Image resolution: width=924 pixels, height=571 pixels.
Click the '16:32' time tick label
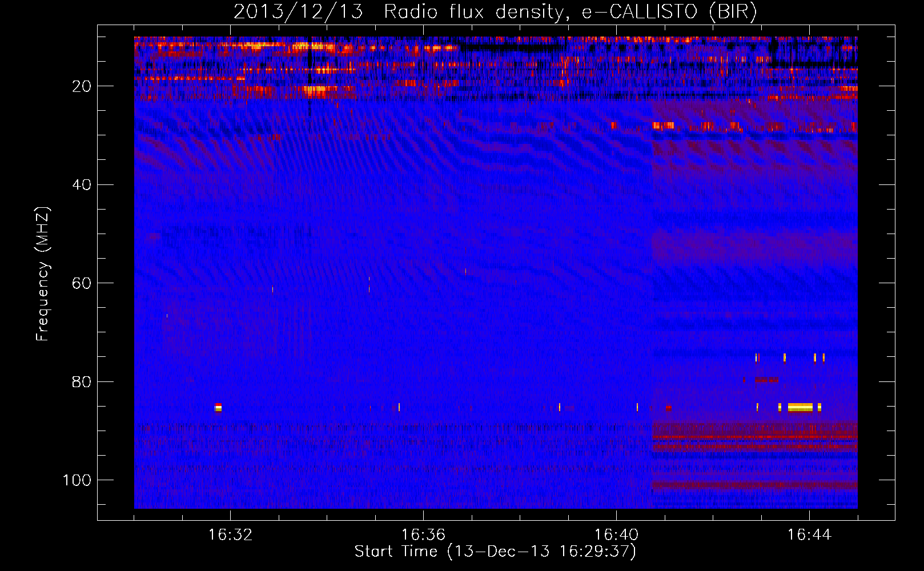(x=230, y=535)
